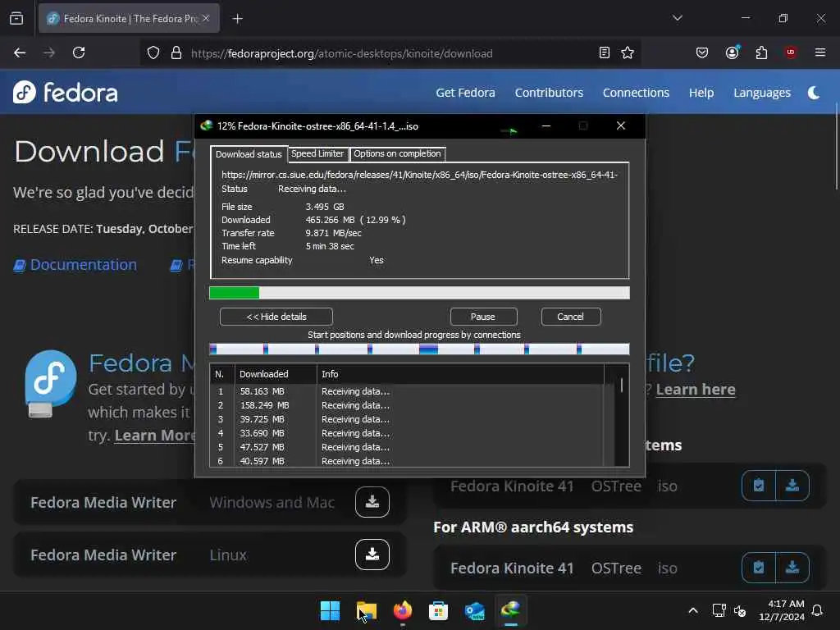Open Documentation link
840x630 pixels.
click(x=75, y=265)
